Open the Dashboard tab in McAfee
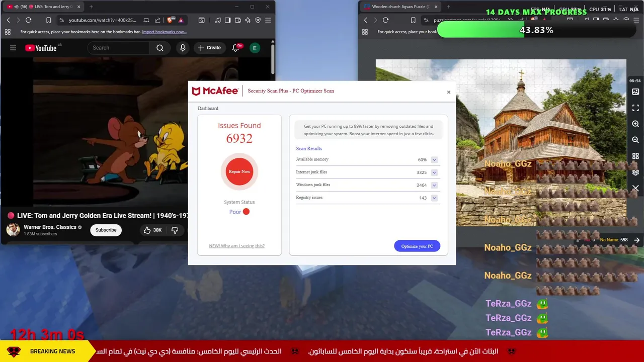This screenshot has height=362, width=644. (208, 108)
